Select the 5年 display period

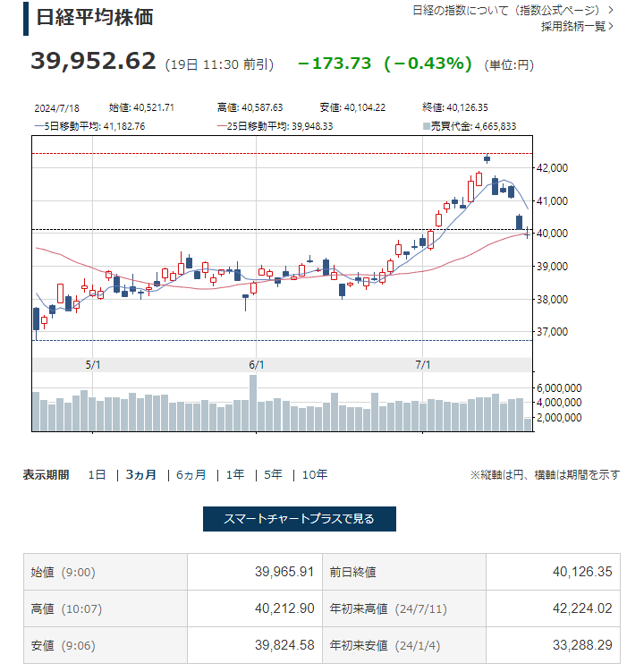pos(273,475)
